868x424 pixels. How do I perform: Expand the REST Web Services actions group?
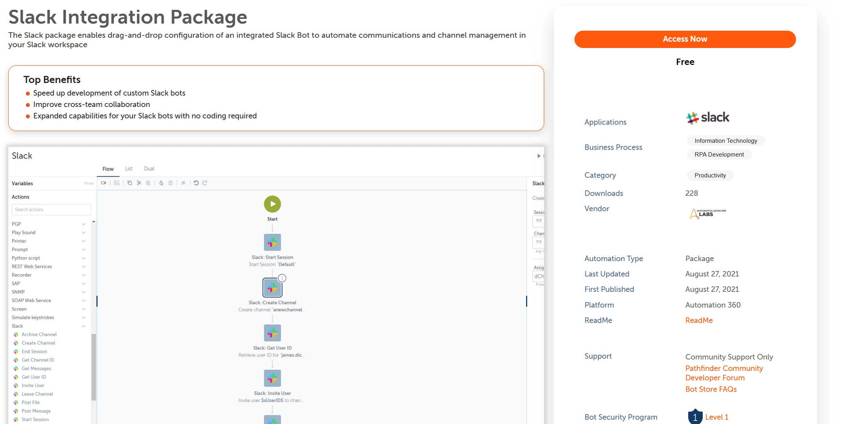click(x=83, y=267)
